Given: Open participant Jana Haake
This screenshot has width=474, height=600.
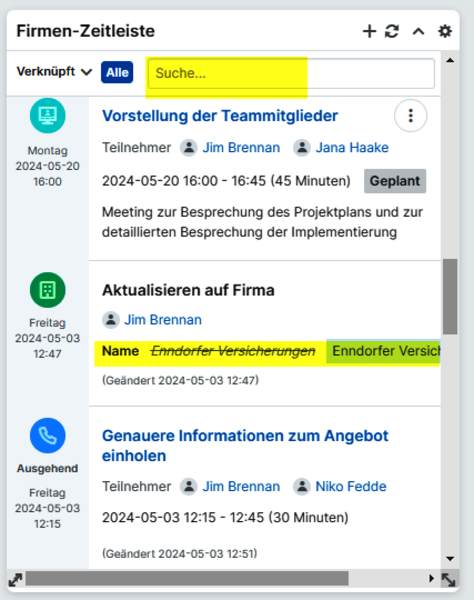Looking at the screenshot, I should [x=352, y=148].
